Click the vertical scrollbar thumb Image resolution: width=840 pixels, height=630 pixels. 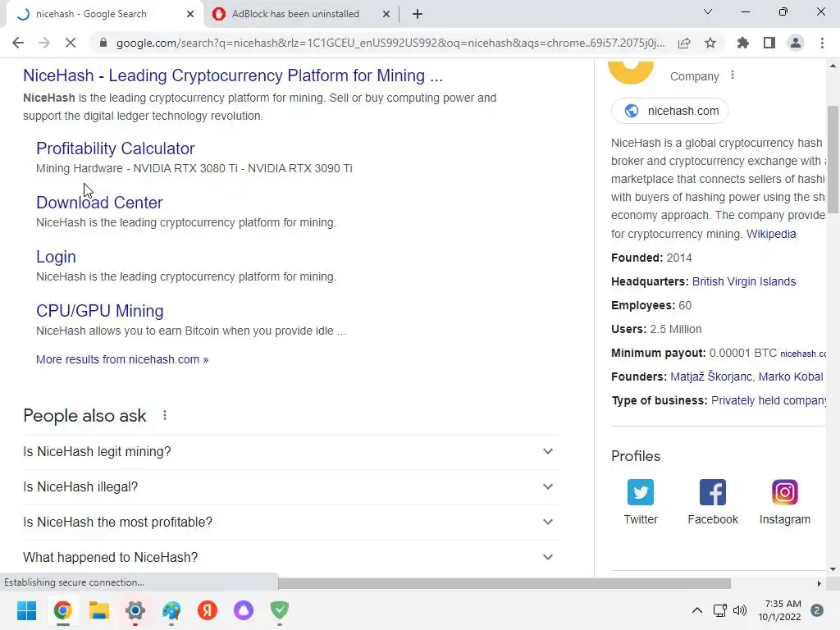(x=833, y=160)
